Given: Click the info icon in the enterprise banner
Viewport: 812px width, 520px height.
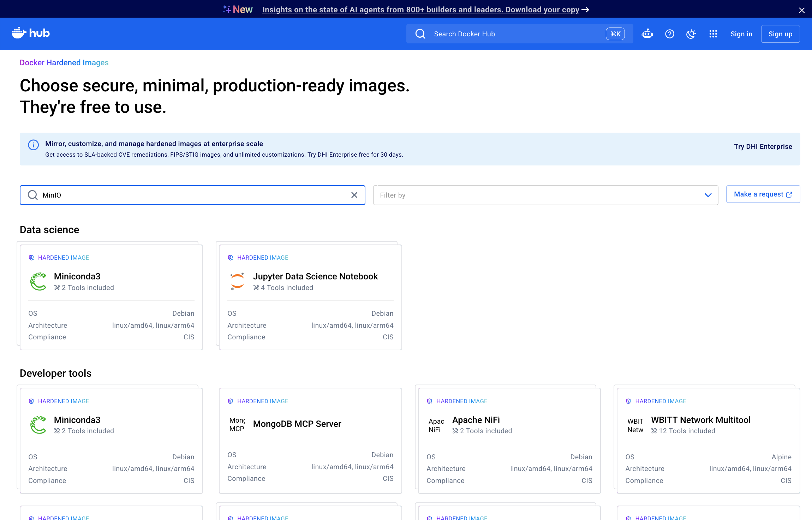Looking at the screenshot, I should (x=33, y=145).
